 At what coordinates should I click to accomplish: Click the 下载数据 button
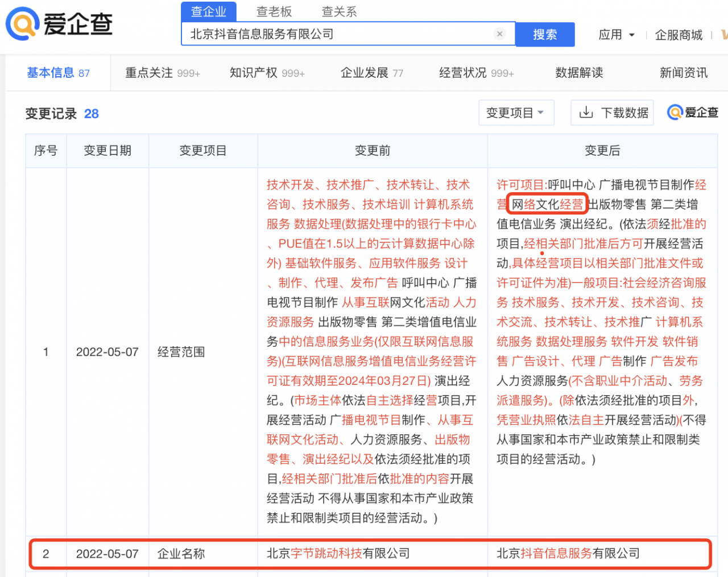tap(612, 113)
